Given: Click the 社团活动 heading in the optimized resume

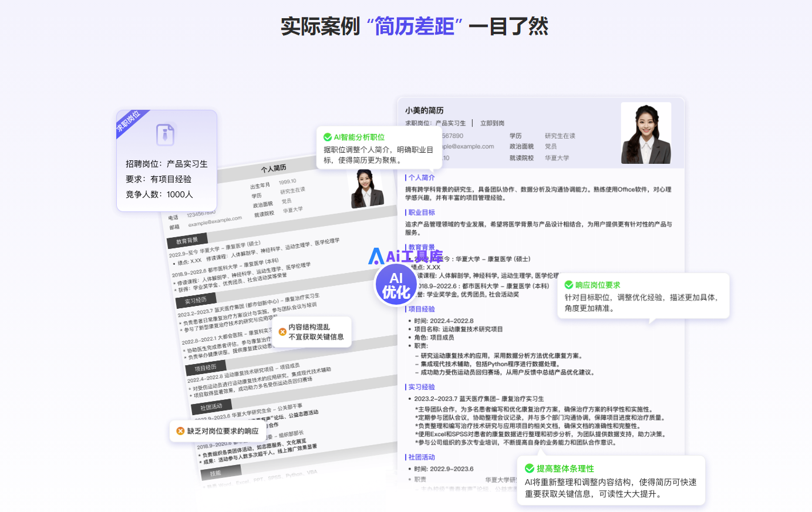Looking at the screenshot, I should [422, 457].
